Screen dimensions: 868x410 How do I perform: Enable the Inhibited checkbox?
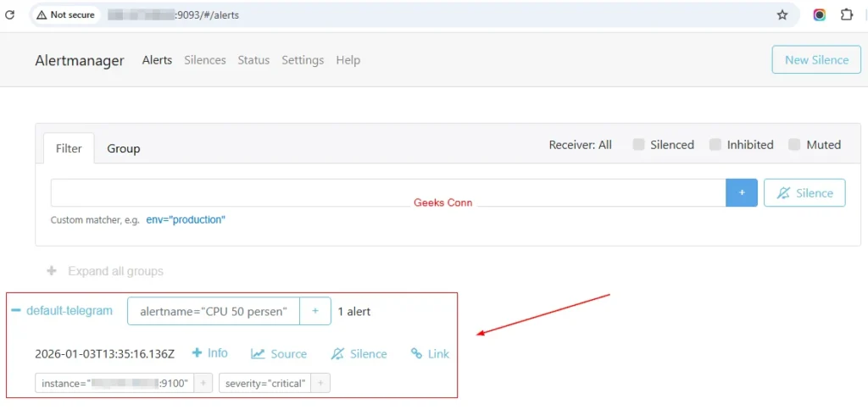(x=715, y=145)
